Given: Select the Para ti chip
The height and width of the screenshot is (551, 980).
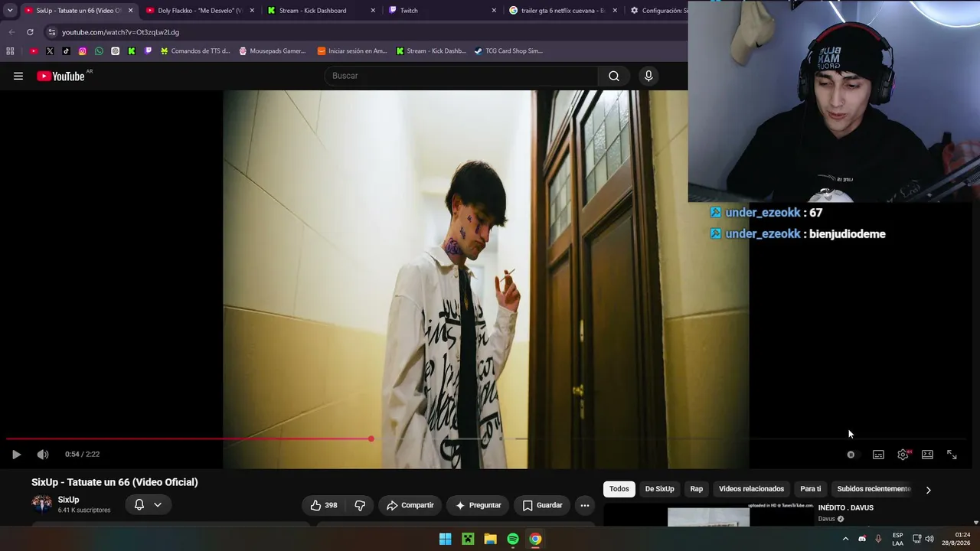Looking at the screenshot, I should coord(811,489).
